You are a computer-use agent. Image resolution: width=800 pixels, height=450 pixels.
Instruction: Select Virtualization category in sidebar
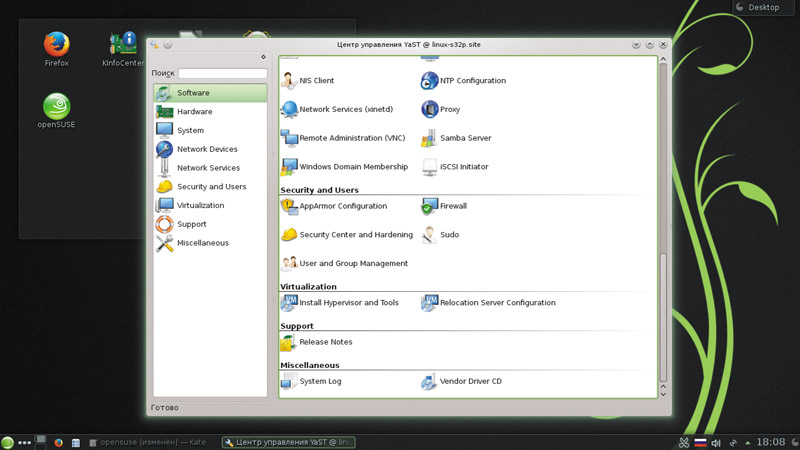coord(210,206)
